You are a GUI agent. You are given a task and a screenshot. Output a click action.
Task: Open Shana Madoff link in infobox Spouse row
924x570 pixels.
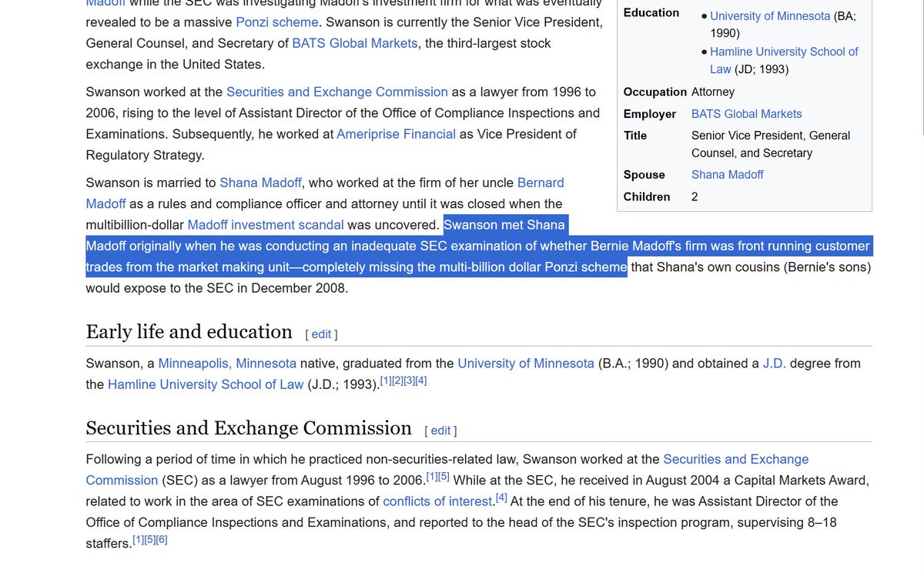point(727,175)
